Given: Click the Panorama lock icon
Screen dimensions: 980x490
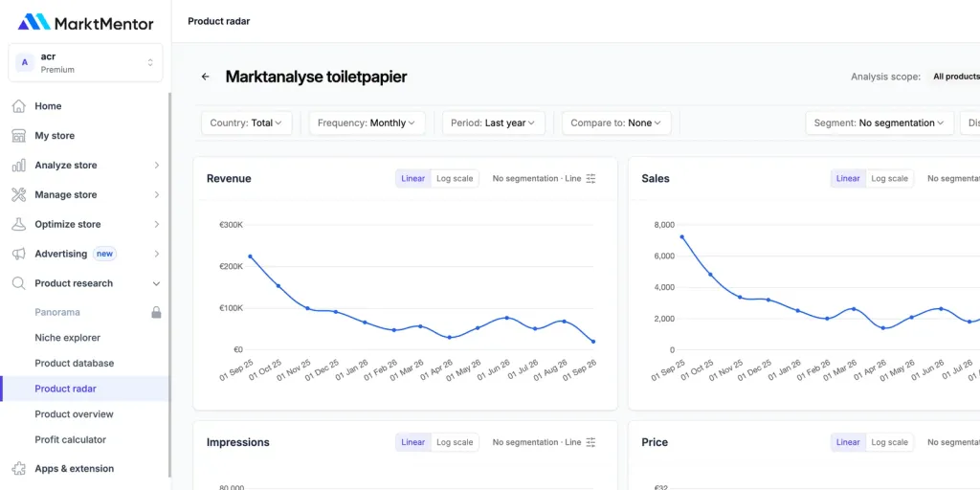Looking at the screenshot, I should pyautogui.click(x=156, y=312).
